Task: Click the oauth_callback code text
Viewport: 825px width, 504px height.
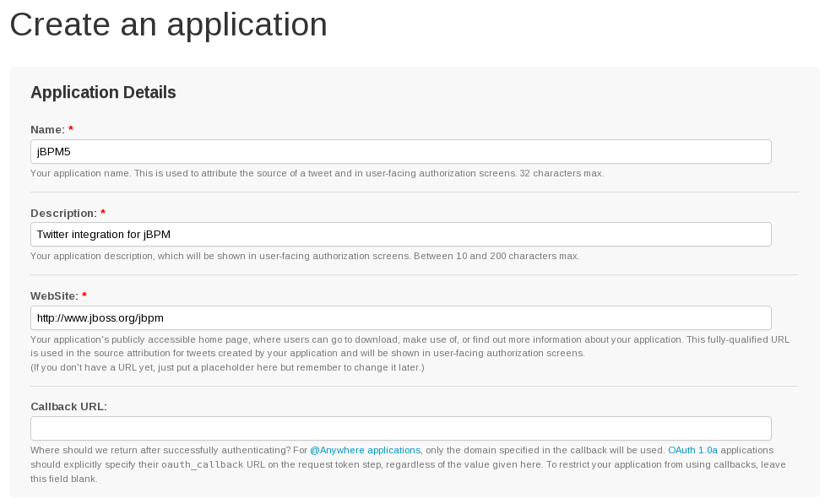Action: click(202, 465)
